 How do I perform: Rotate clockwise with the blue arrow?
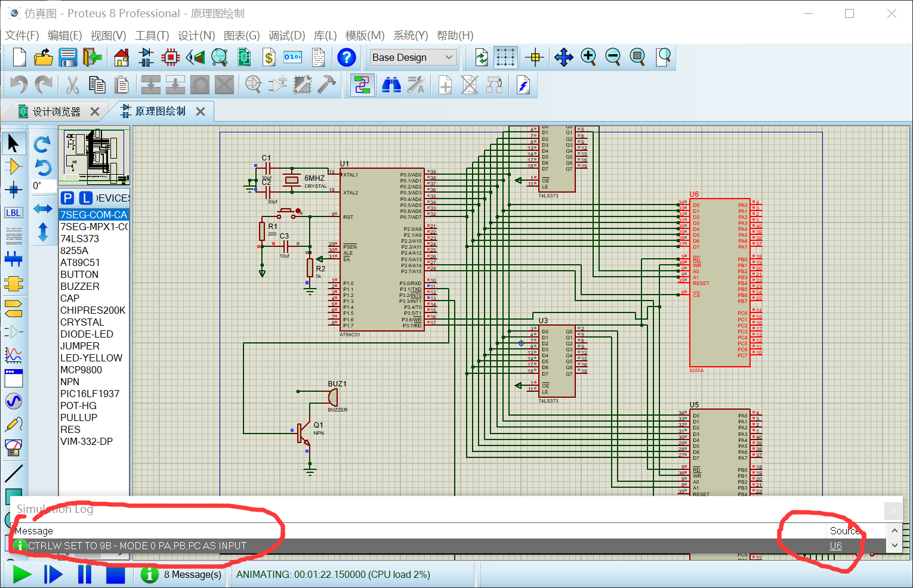[42, 144]
